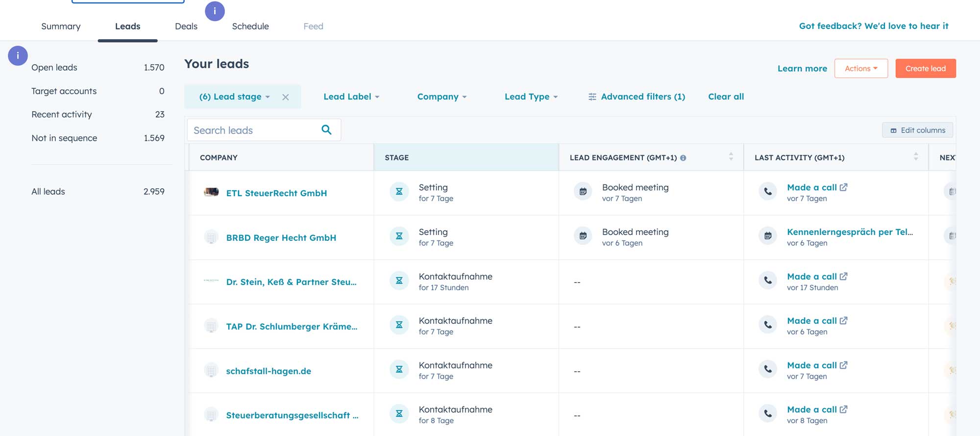The height and width of the screenshot is (436, 980).
Task: Click into the Search leads field
Action: (252, 130)
